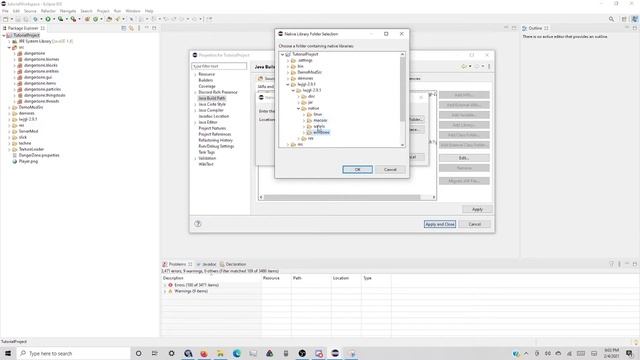The image size is (640, 360).
Task: Open the toolbar search magnifier icon
Action: [611, 19]
